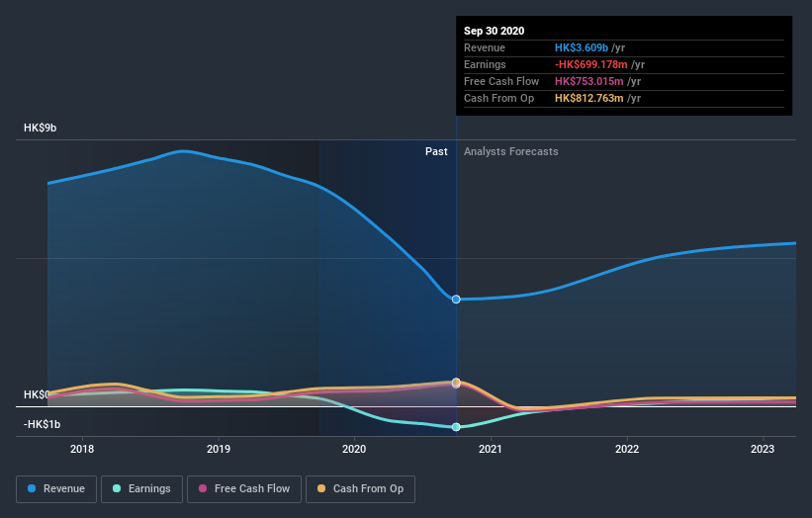
Task: Click the Cash From Op label in tooltip
Action: point(498,98)
